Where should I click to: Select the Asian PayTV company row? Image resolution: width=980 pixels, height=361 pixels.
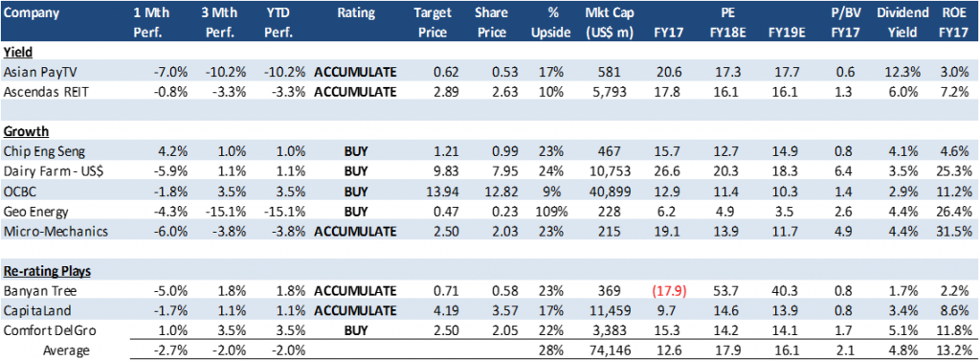click(490, 73)
